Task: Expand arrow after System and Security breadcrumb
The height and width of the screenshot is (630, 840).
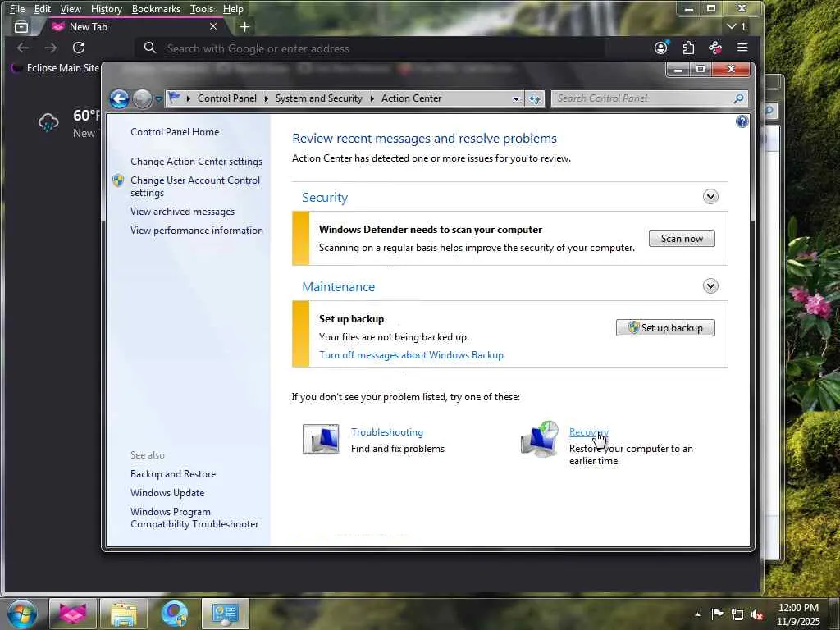Action: (372, 98)
